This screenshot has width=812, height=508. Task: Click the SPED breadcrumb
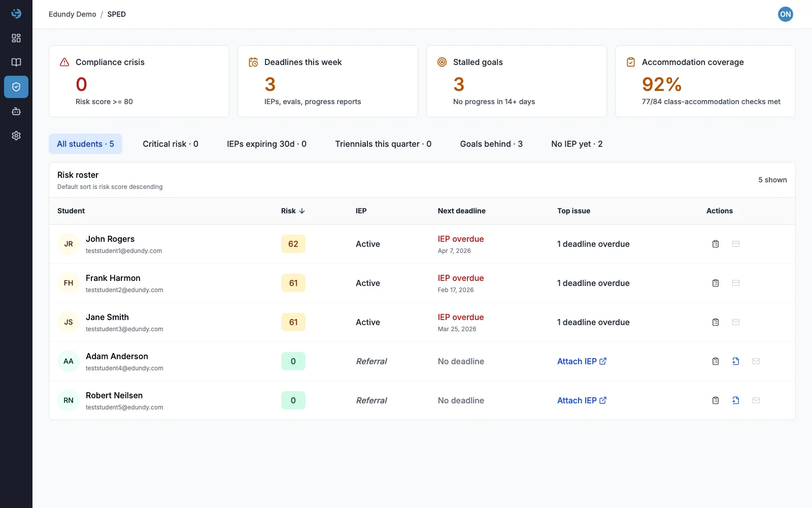pos(116,14)
